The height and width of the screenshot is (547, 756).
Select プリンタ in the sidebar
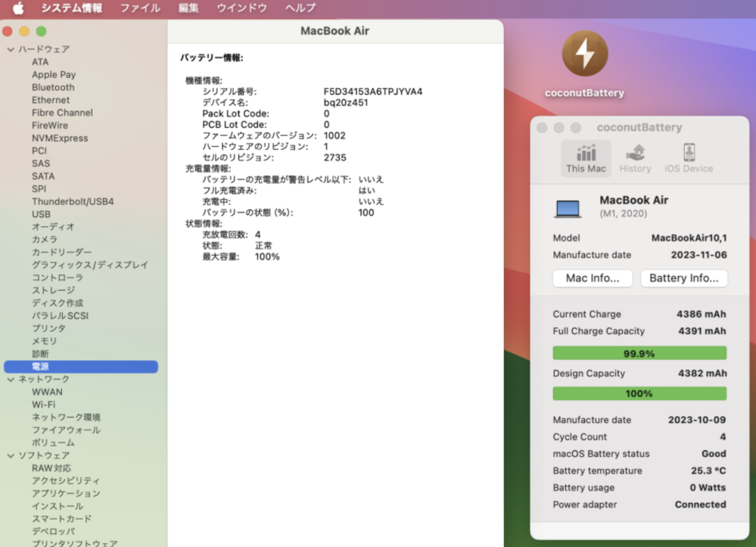coord(48,328)
